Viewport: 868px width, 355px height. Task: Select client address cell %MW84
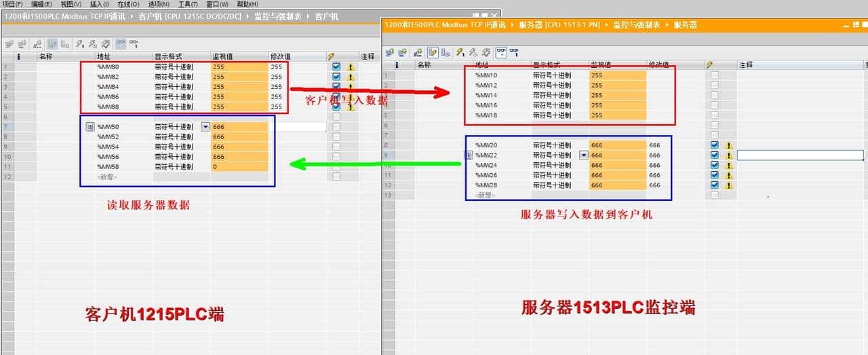108,87
